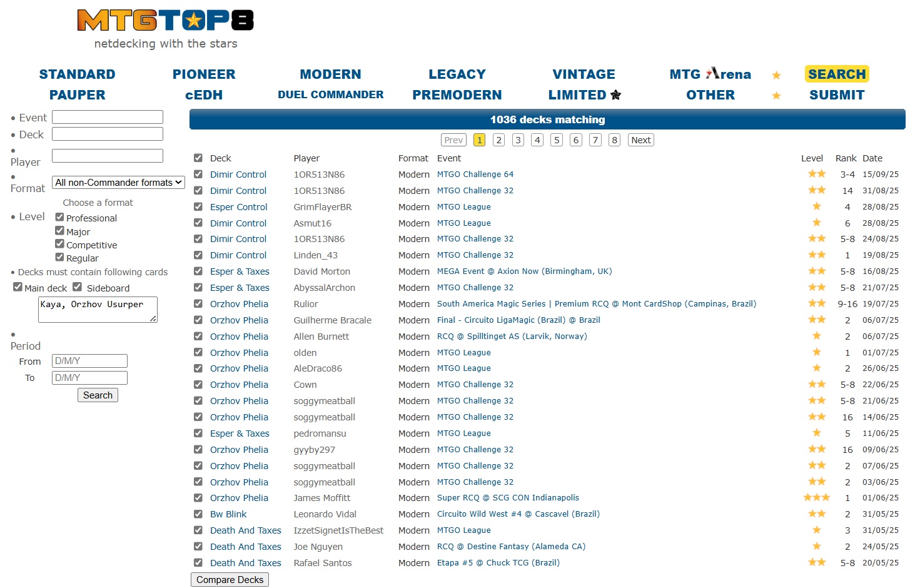Click player name IzzetSignetIsTheBest
Viewport: 920px width, 588px height.
[338, 530]
